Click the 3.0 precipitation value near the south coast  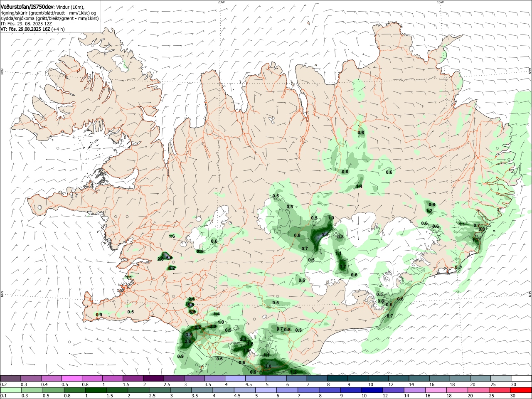coord(268,366)
